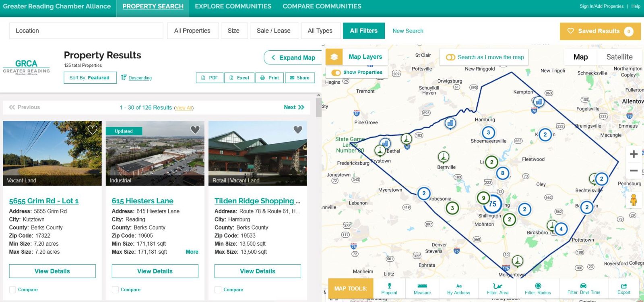Favorite the 5655 Grim Rd listing heart
This screenshot has width=644, height=302.
(93, 130)
